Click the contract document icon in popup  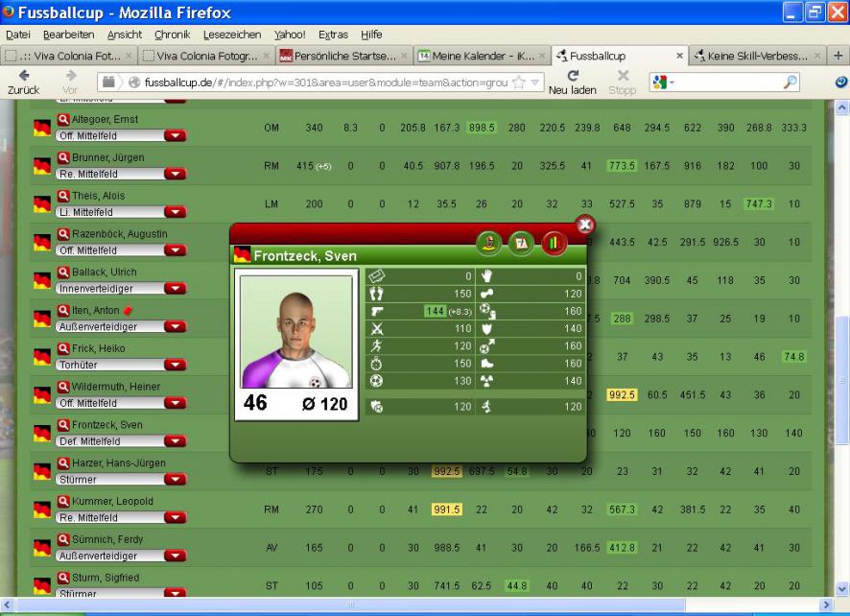coord(521,244)
